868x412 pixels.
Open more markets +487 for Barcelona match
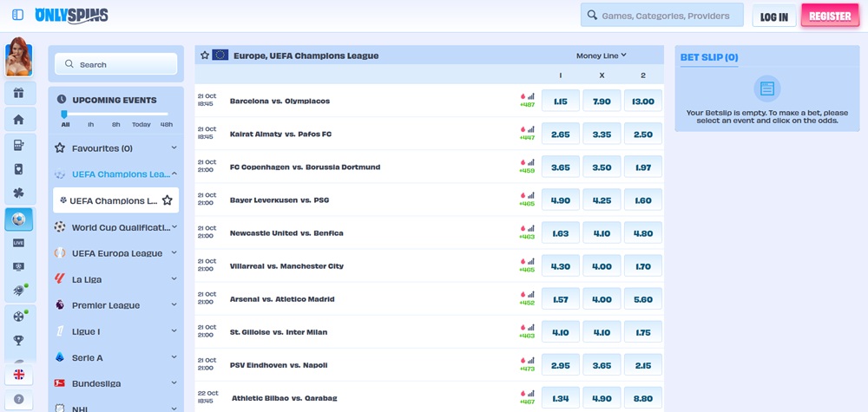tap(527, 105)
